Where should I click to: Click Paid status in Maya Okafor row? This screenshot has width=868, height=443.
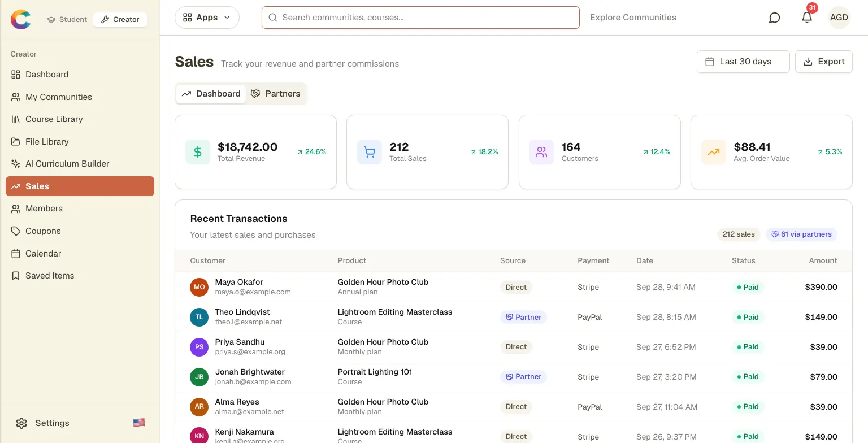748,287
